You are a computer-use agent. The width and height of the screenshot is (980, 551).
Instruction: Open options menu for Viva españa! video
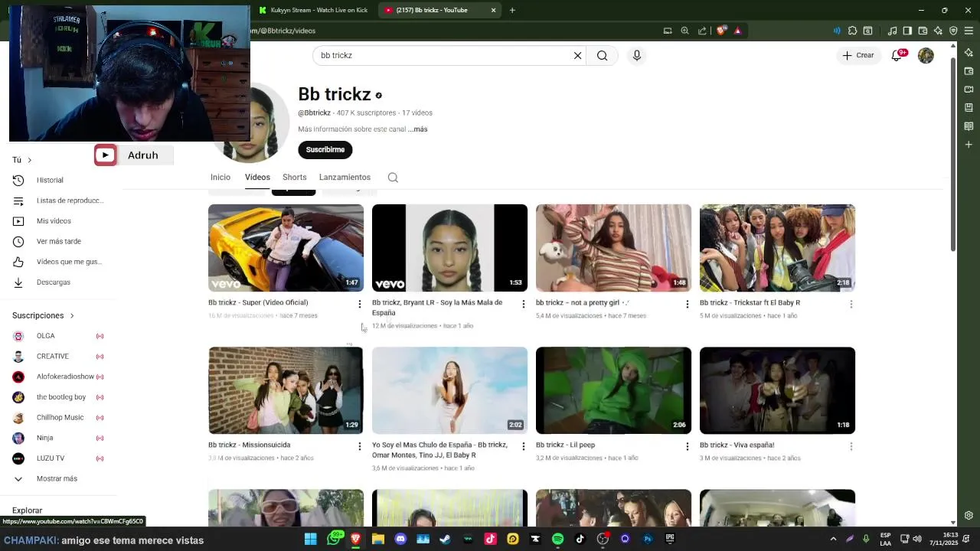coord(851,446)
